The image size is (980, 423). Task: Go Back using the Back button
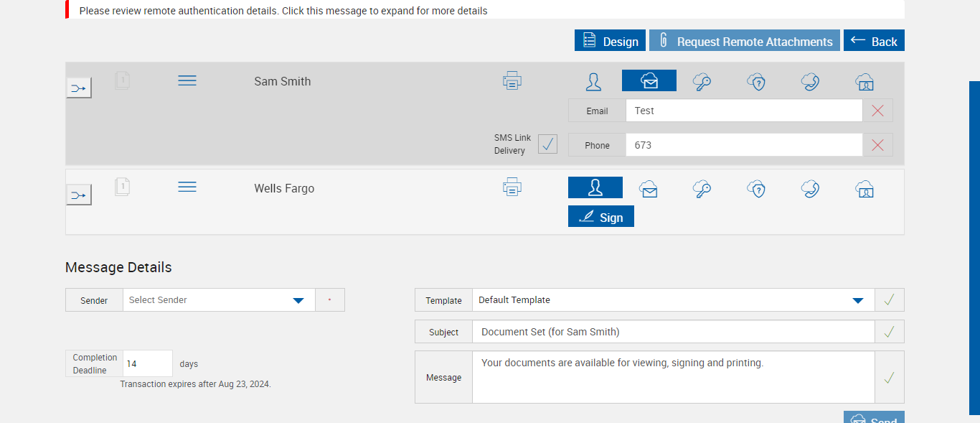(874, 41)
